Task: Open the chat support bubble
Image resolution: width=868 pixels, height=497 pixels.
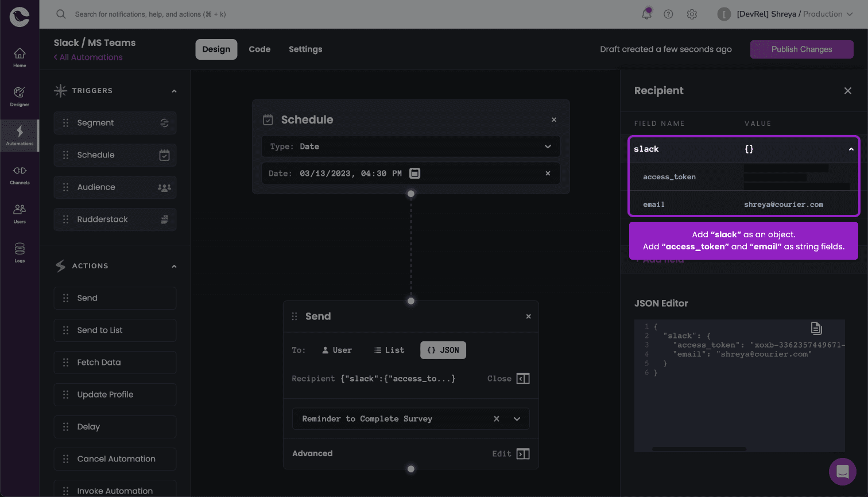Action: (842, 471)
